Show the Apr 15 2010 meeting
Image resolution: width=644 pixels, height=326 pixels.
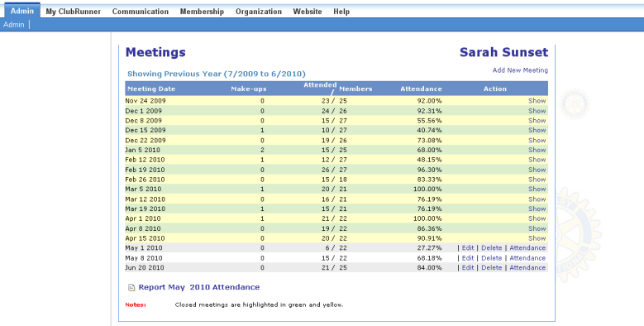(537, 238)
